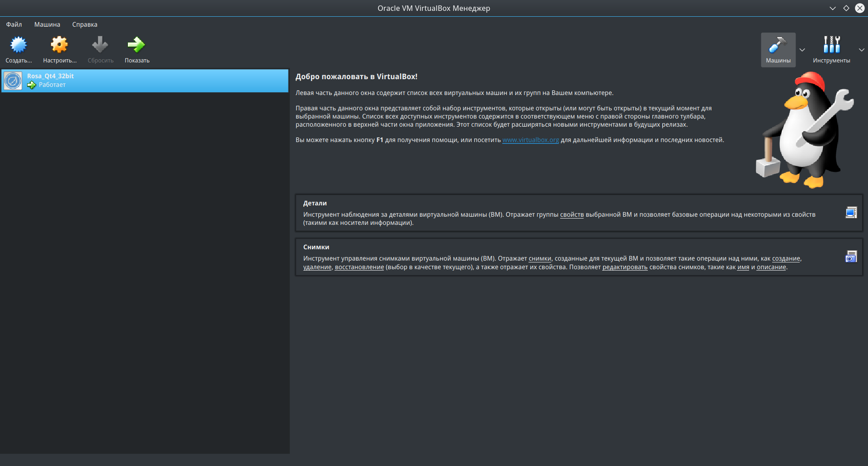Select the Машины hammer tool button
Viewport: 868px width, 466px height.
click(x=778, y=50)
